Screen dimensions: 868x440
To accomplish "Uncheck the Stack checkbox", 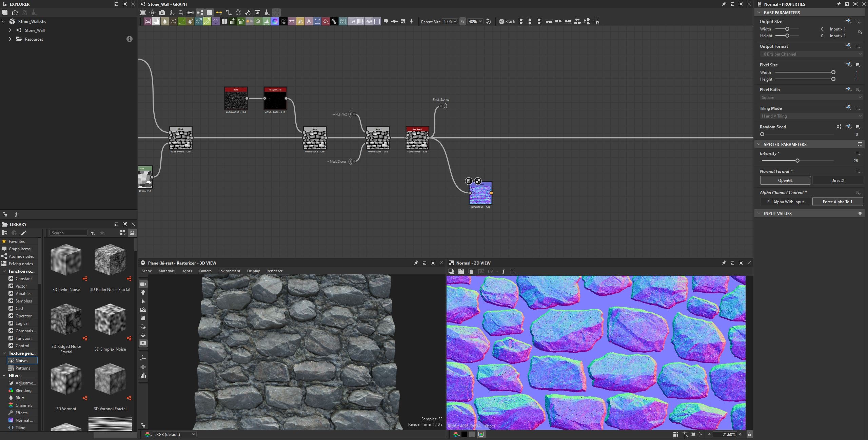I will coord(501,22).
